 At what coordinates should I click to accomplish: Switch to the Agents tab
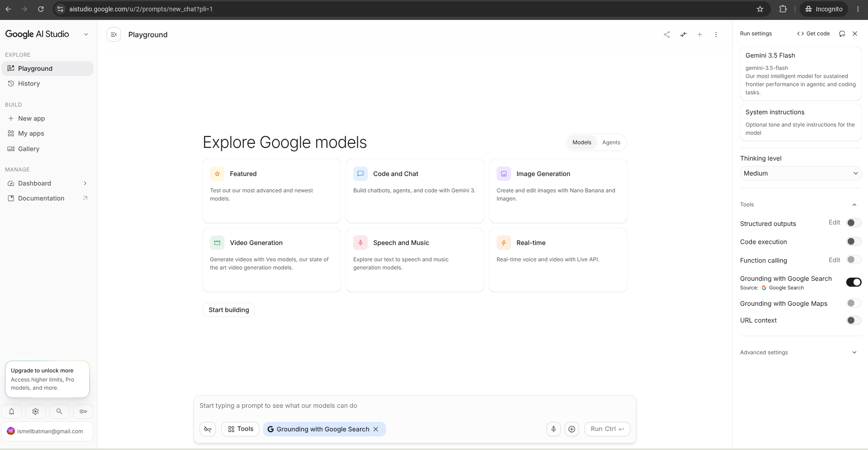point(611,142)
